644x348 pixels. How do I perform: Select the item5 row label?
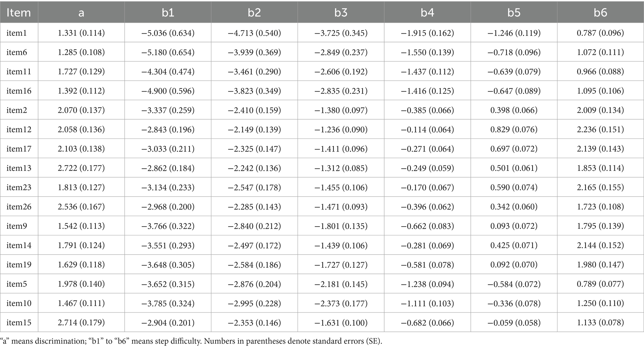[x=17, y=284]
